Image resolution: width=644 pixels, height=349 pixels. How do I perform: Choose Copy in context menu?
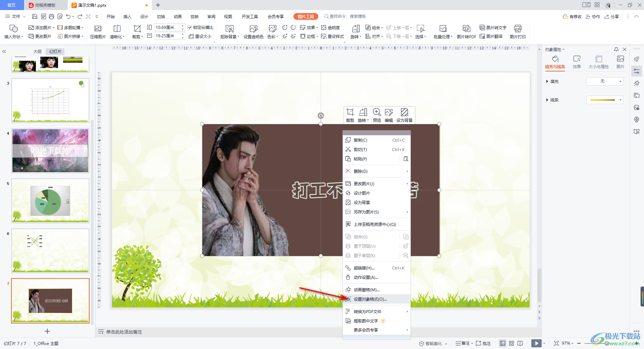coord(376,140)
